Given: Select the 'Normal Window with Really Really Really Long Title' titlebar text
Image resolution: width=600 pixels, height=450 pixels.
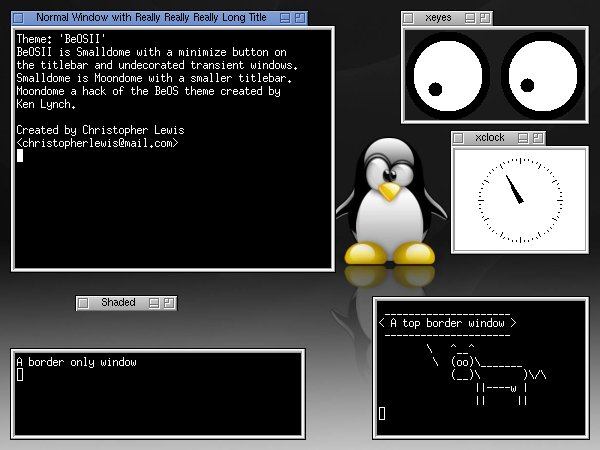Looking at the screenshot, I should 151,18.
